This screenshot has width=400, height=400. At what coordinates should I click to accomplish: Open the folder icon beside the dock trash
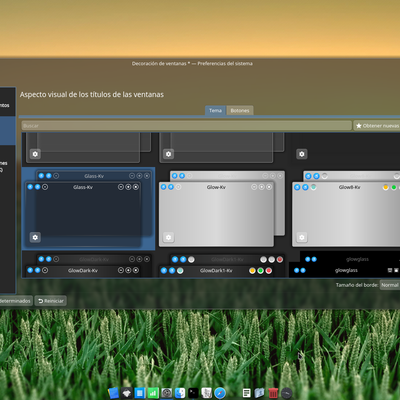tap(260, 393)
